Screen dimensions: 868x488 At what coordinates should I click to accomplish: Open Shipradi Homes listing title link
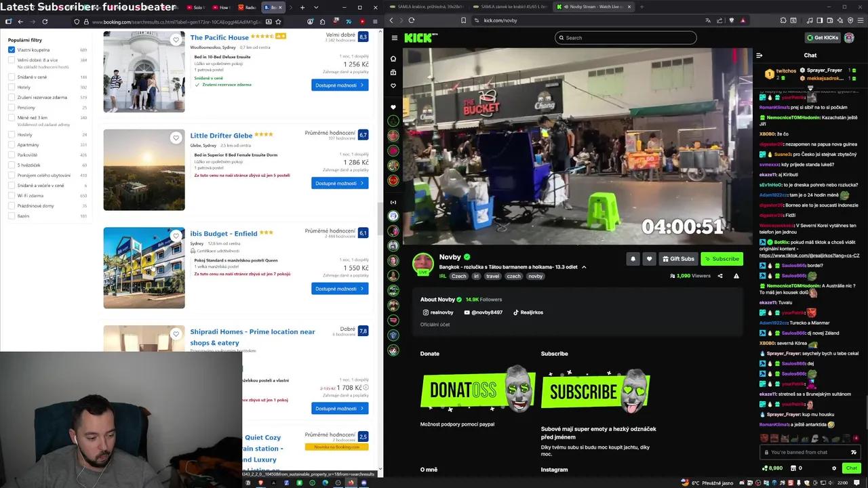pyautogui.click(x=252, y=337)
